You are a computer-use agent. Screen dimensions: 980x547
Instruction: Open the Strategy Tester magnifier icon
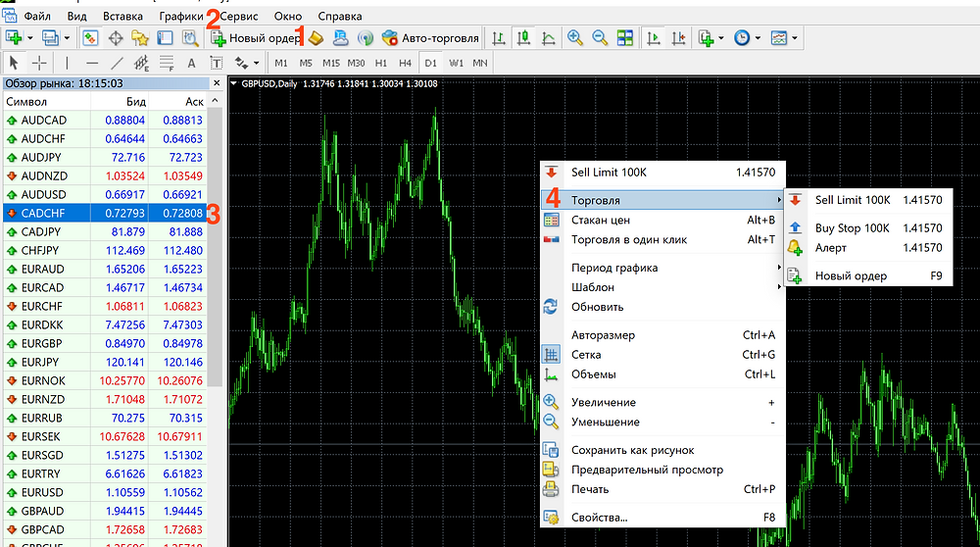pyautogui.click(x=190, y=38)
